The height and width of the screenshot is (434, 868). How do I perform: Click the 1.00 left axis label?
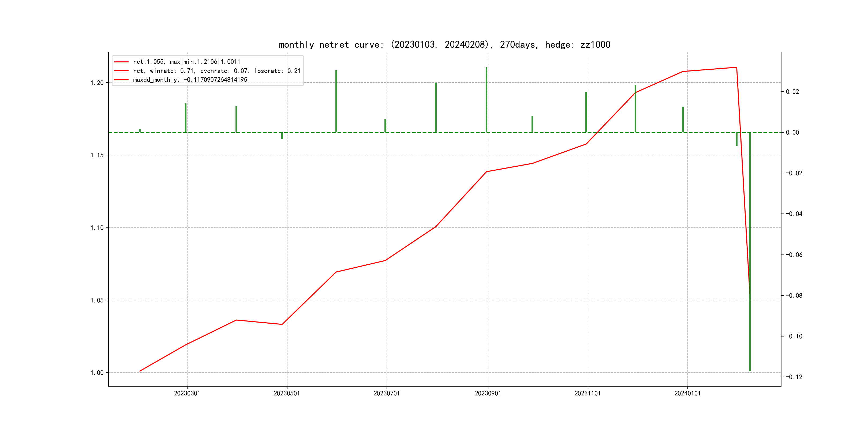pyautogui.click(x=97, y=373)
